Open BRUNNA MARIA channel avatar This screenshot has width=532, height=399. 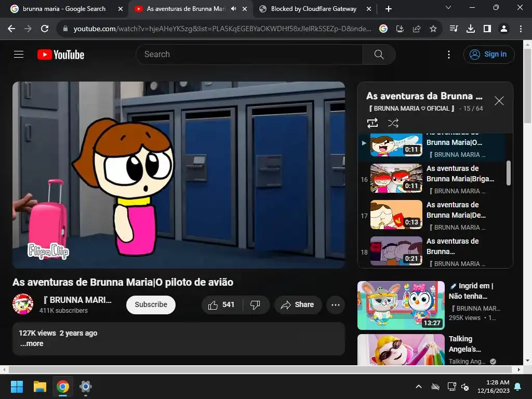23,304
